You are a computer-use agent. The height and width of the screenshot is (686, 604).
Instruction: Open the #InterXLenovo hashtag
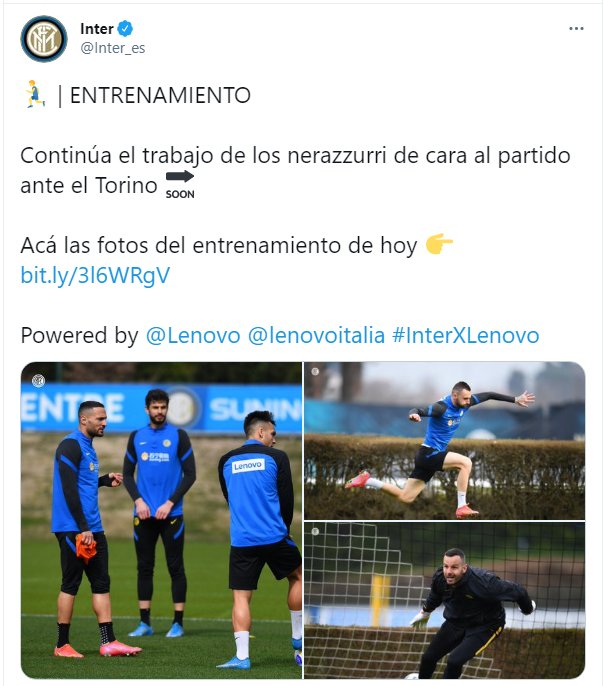point(465,336)
